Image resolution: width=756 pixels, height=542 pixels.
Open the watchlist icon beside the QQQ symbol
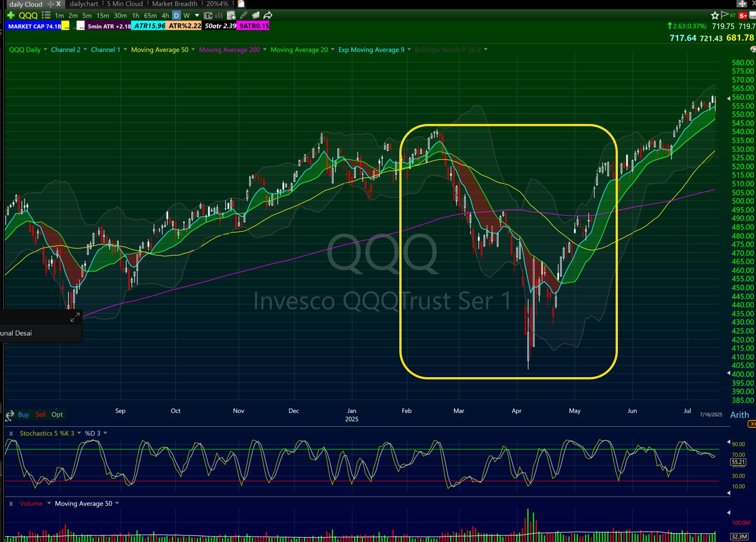(x=46, y=15)
